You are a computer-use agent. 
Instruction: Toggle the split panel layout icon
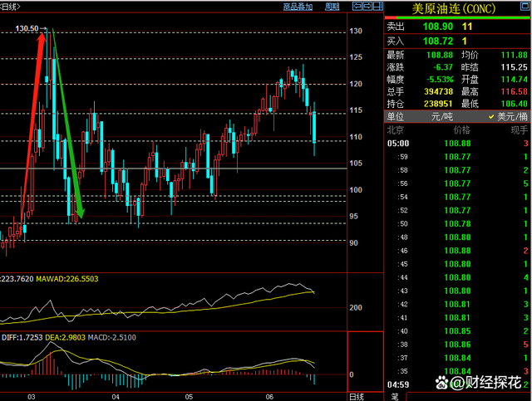pyautogui.click(x=378, y=6)
